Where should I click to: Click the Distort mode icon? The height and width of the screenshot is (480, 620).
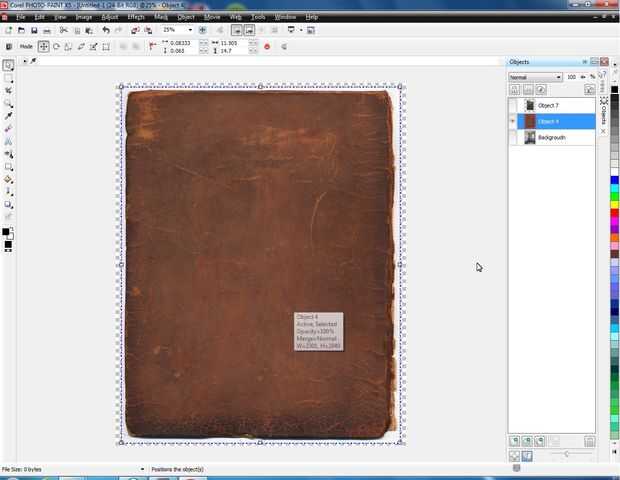pyautogui.click(x=93, y=47)
